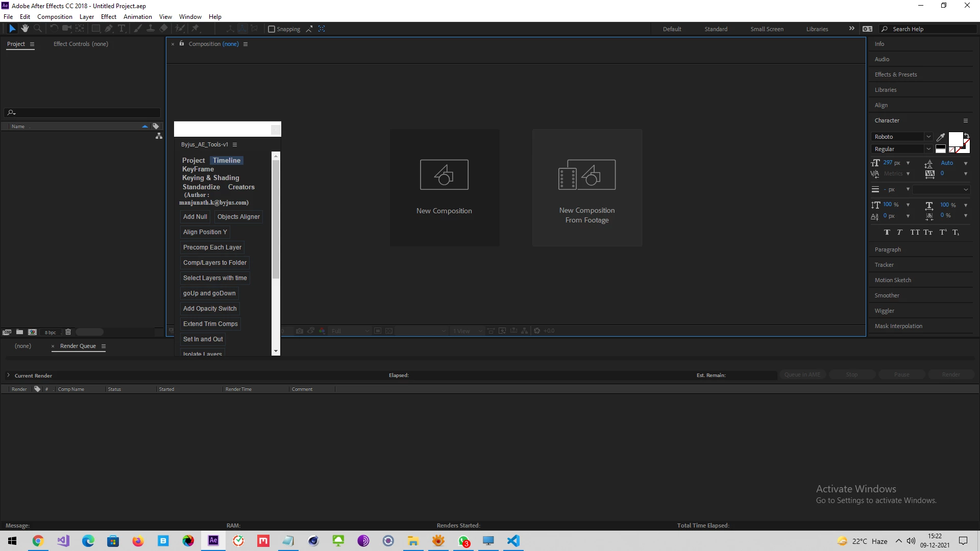
Task: Toggle Faux Bold text style
Action: pos(887,232)
